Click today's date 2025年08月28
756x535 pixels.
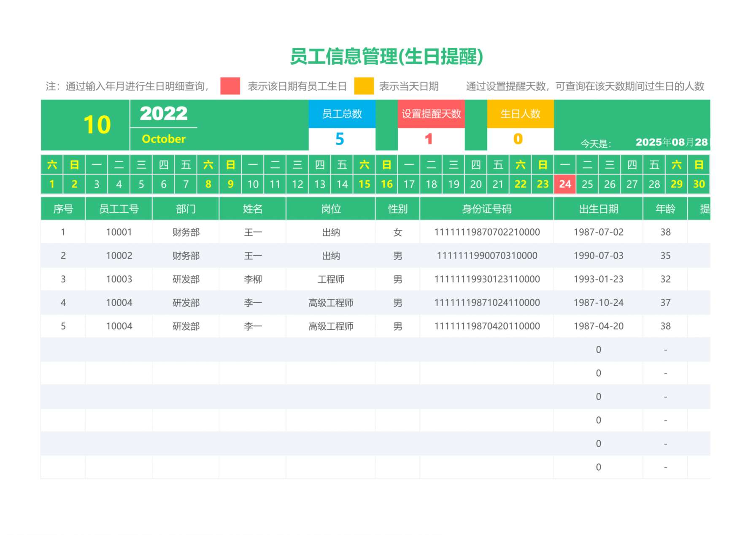coord(672,142)
